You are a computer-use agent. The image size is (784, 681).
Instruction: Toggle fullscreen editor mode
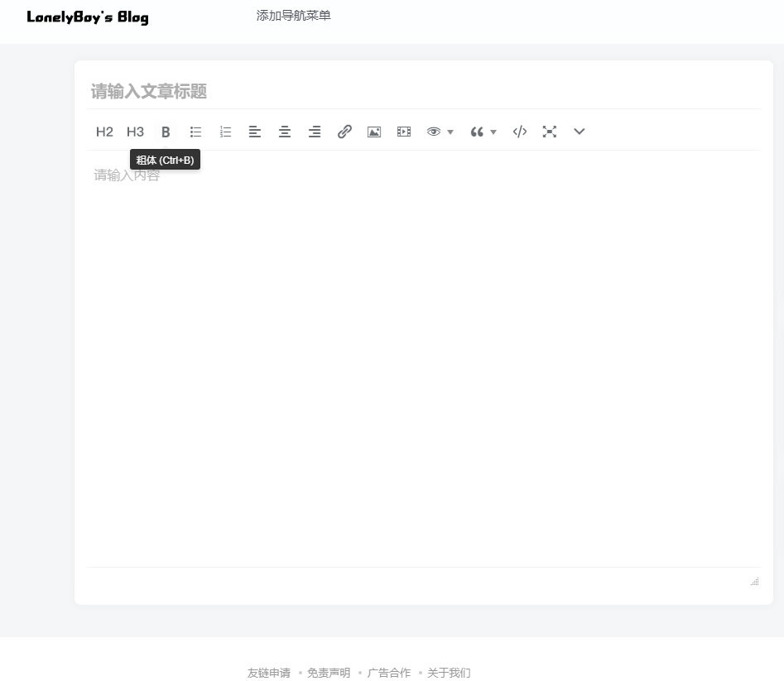pos(550,132)
